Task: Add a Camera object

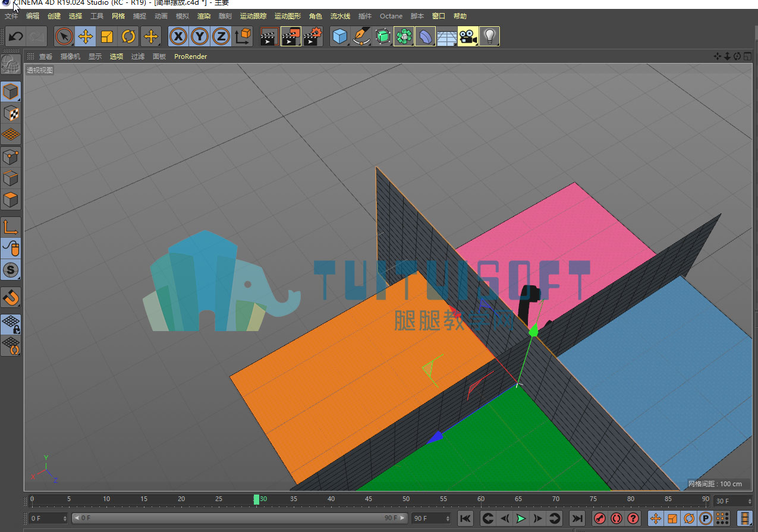Action: pos(468,37)
